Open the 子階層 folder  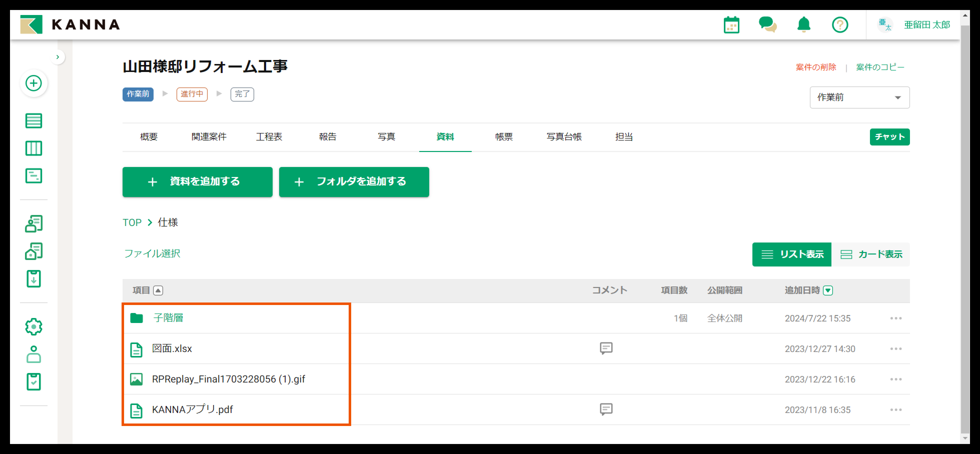(x=168, y=318)
